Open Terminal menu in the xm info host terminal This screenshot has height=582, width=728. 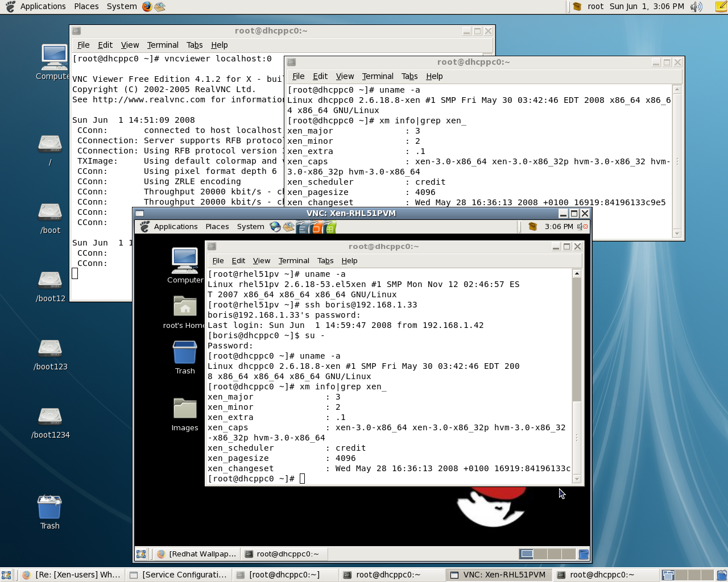click(x=377, y=76)
